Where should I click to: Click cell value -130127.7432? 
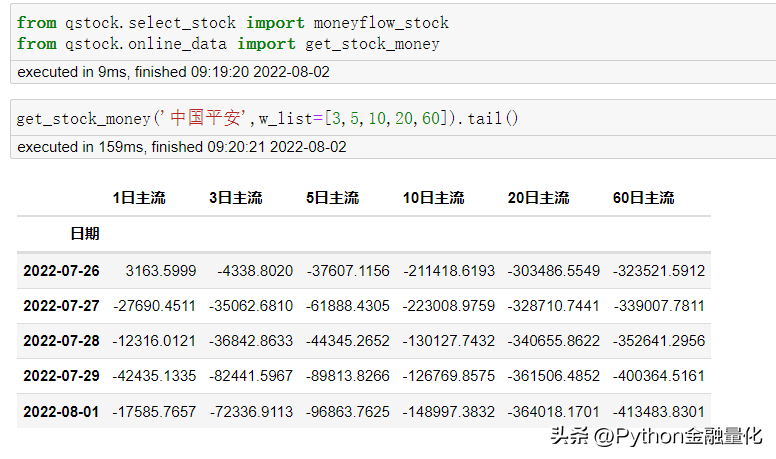point(449,341)
